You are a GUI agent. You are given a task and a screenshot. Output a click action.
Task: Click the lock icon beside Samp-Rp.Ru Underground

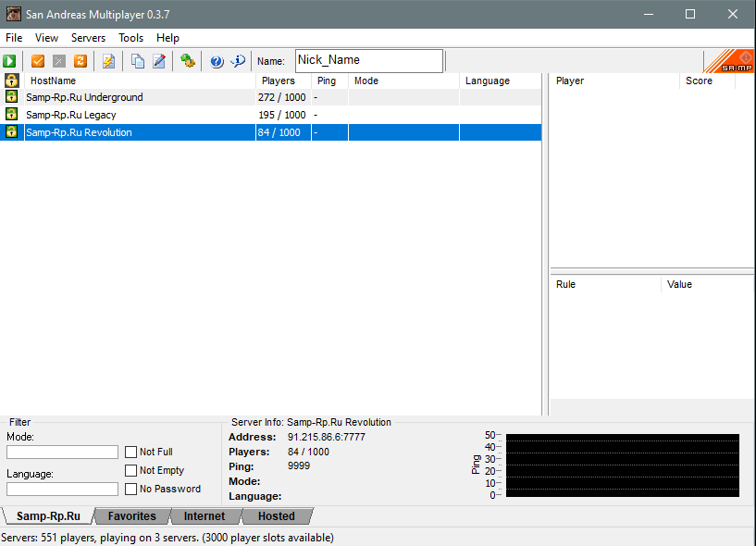(12, 96)
